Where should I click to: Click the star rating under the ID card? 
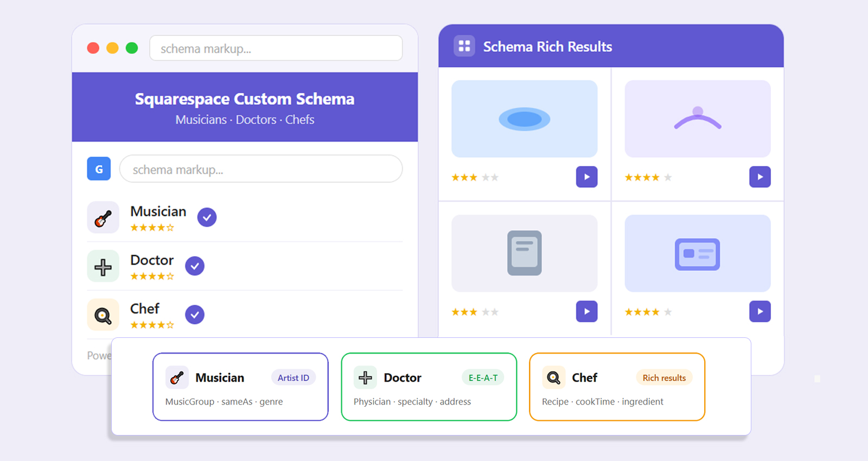(x=648, y=312)
